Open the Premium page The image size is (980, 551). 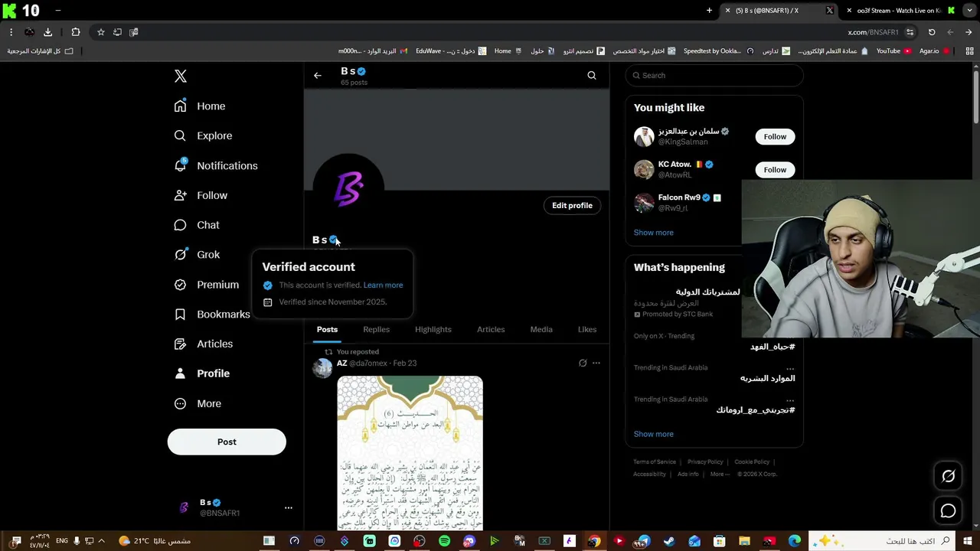pos(207,285)
